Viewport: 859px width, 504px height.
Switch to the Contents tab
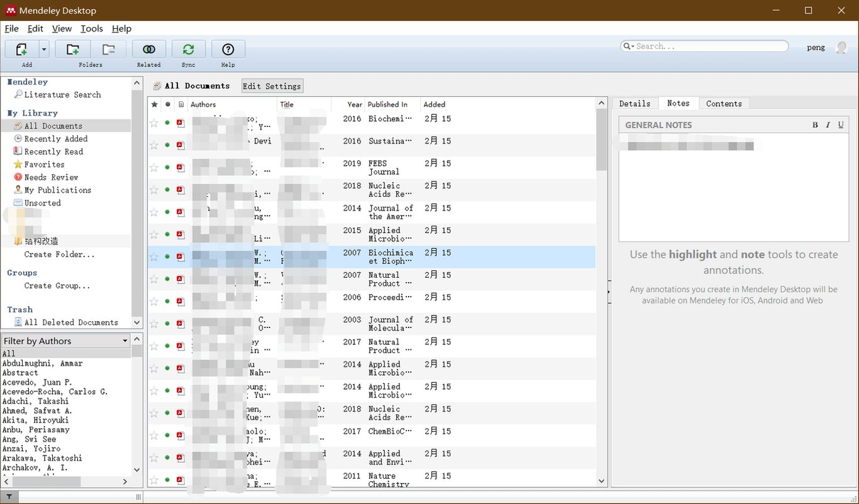coord(724,104)
